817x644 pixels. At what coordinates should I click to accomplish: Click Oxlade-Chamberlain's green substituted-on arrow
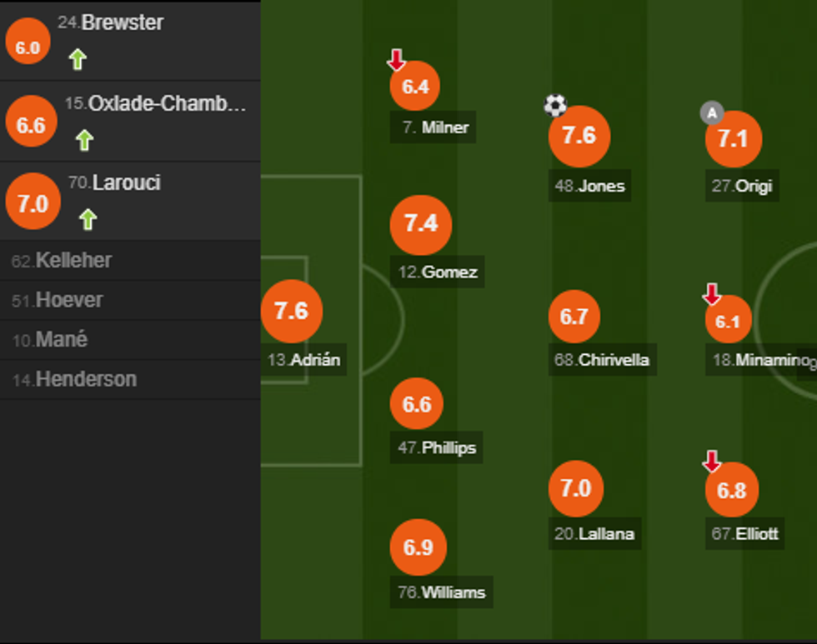[84, 140]
